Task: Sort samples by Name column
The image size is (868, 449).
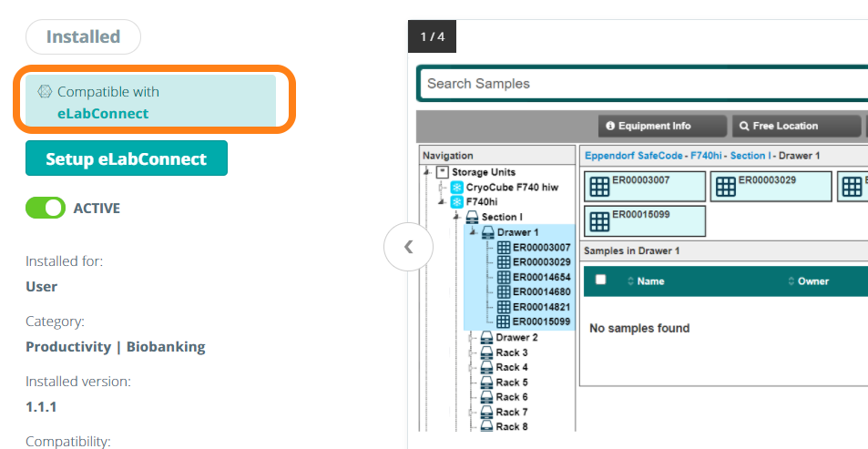Action: [x=650, y=281]
